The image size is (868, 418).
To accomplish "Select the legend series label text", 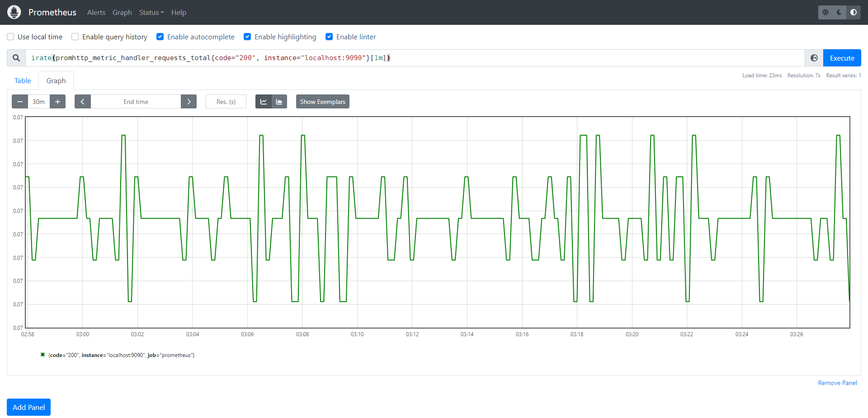I will (x=122, y=355).
